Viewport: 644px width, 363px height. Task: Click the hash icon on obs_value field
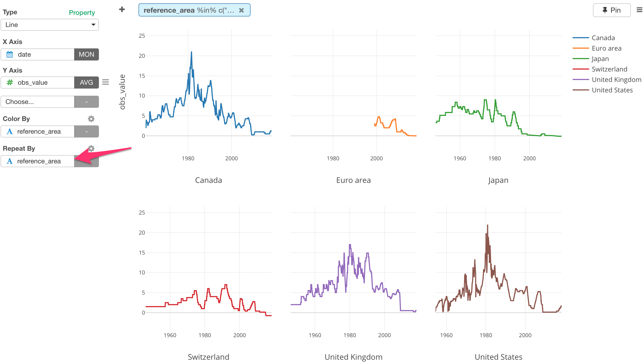(x=10, y=82)
